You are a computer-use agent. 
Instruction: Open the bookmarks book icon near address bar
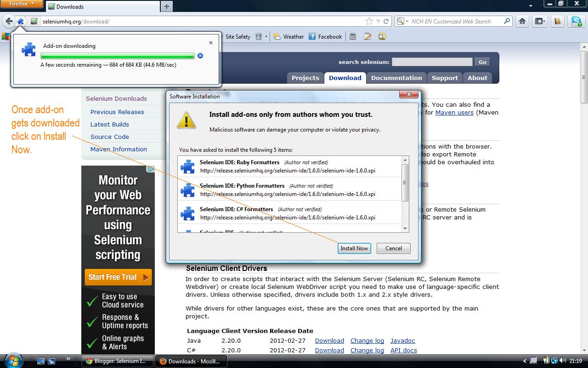(x=556, y=21)
